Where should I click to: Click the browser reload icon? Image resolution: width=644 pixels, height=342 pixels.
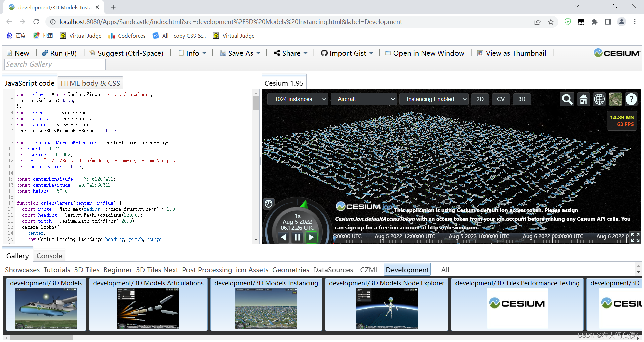tap(36, 22)
